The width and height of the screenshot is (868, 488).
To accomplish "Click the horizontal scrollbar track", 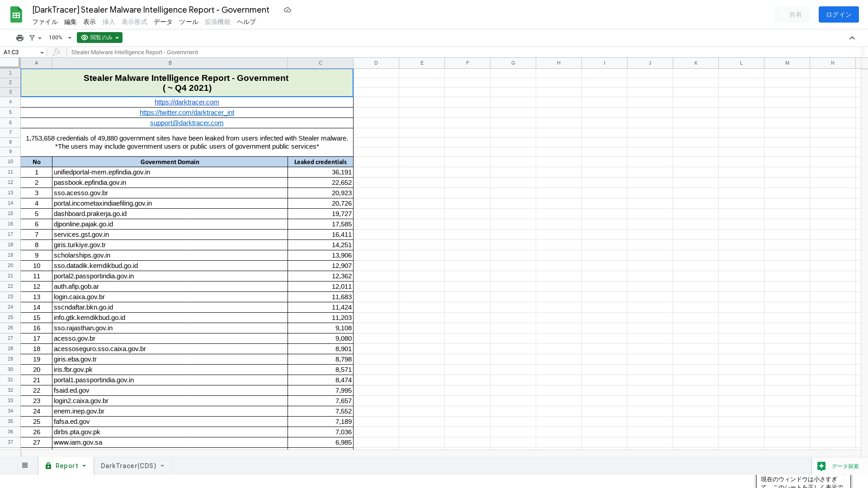I will pyautogui.click(x=441, y=453).
